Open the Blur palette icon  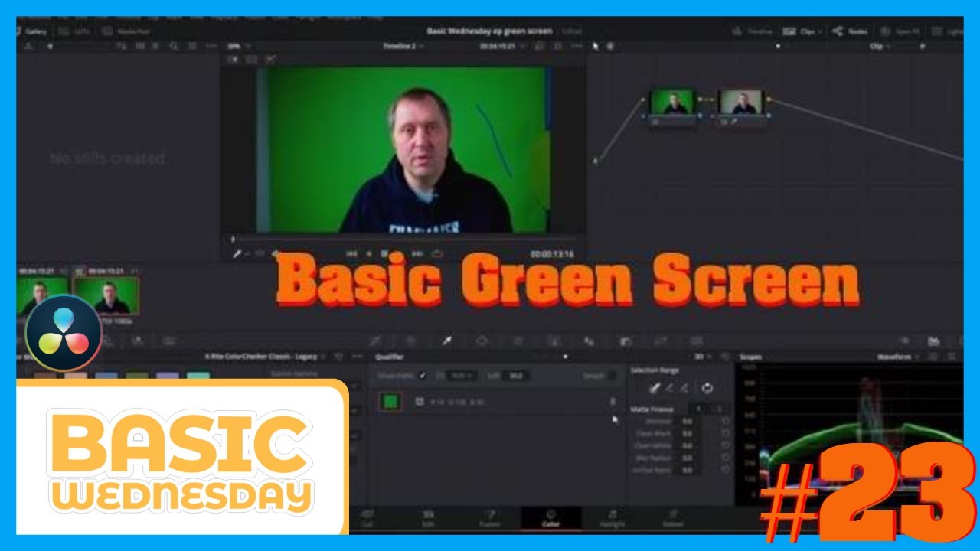[589, 341]
